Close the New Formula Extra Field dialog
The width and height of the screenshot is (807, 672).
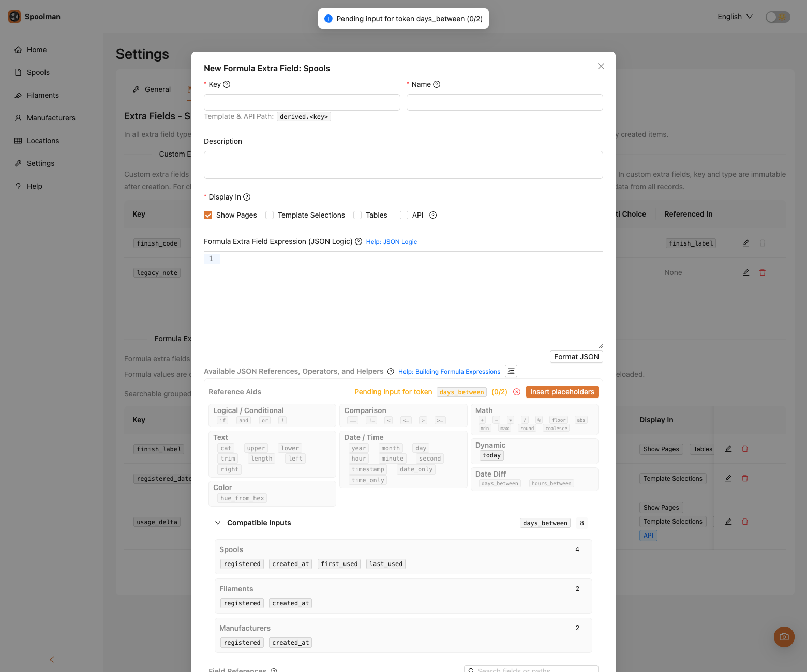(x=601, y=66)
